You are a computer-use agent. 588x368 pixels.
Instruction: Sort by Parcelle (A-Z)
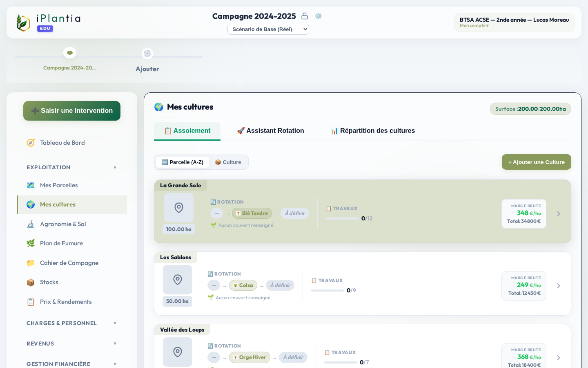tap(183, 162)
